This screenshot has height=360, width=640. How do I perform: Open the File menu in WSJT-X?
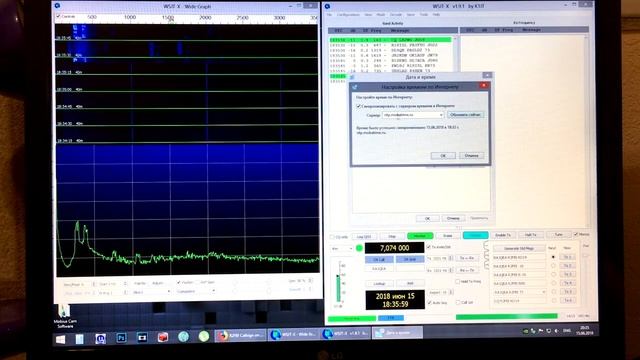(329, 15)
